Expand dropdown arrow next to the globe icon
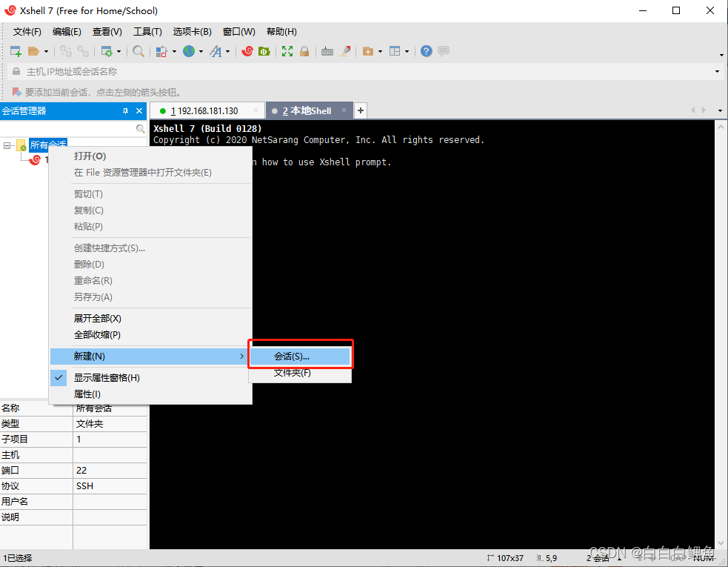This screenshot has width=728, height=567. point(201,52)
